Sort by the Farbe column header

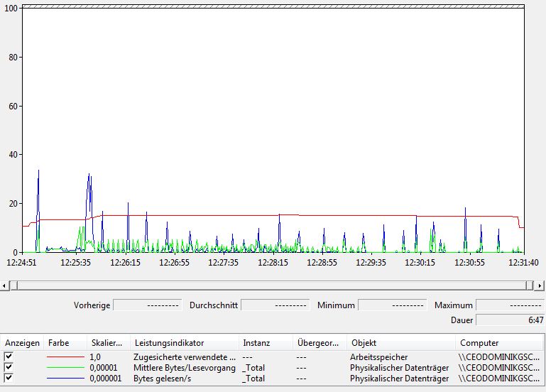click(x=65, y=343)
